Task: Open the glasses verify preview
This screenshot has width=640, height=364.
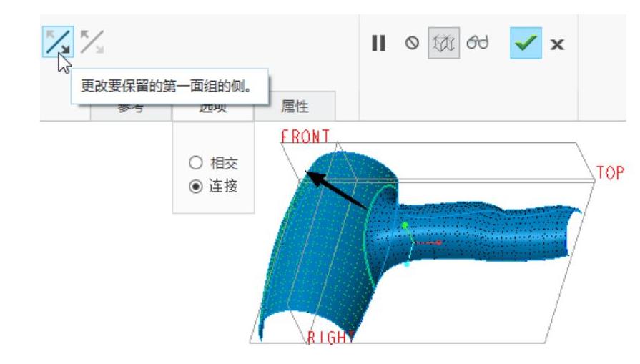Action: [478, 42]
